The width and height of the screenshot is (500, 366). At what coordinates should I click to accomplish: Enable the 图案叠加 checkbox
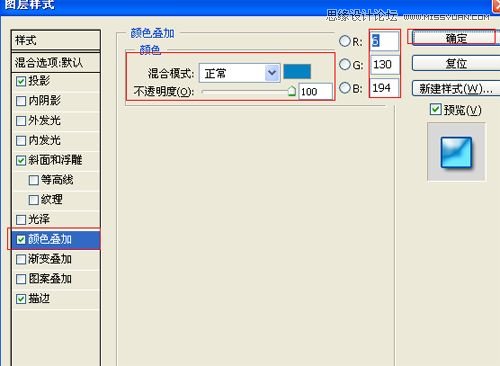(21, 279)
